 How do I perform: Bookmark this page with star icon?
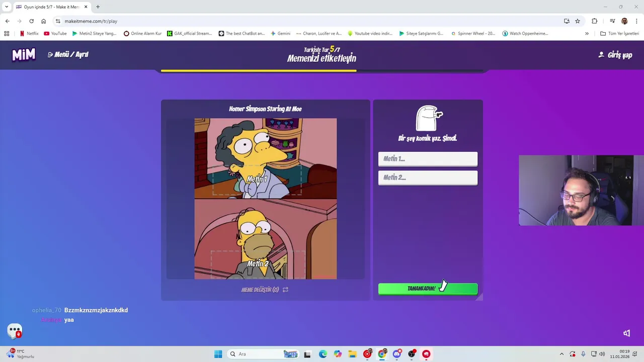(578, 21)
